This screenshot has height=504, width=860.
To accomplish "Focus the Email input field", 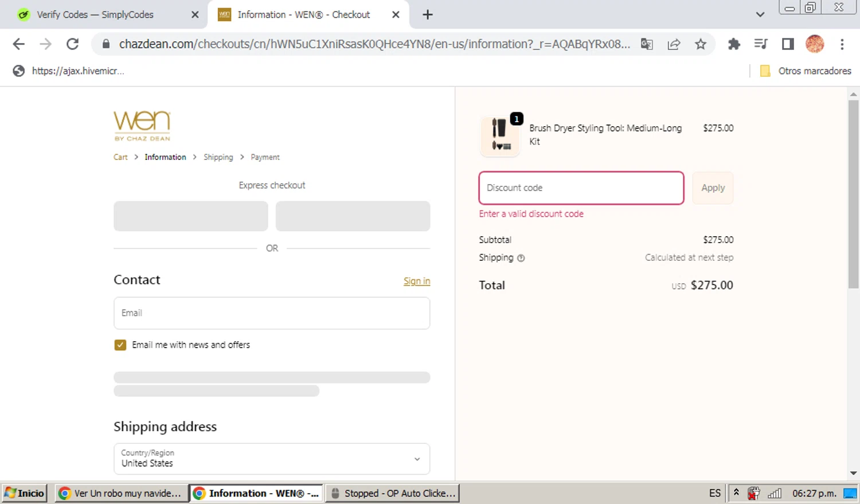I will (272, 313).
